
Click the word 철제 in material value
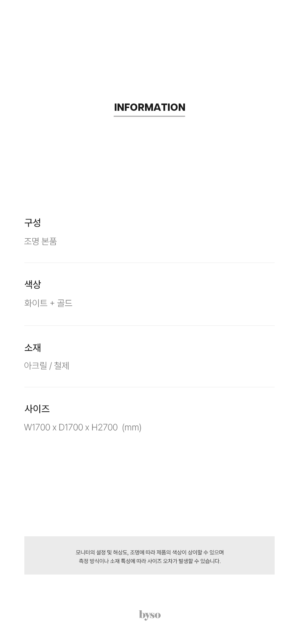tap(62, 365)
